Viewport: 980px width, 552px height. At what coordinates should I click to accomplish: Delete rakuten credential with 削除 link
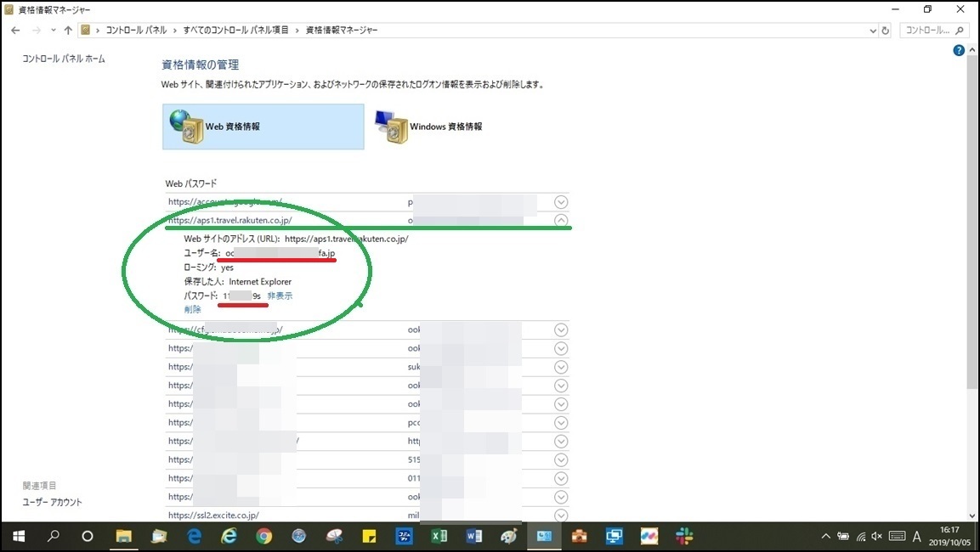pyautogui.click(x=192, y=310)
